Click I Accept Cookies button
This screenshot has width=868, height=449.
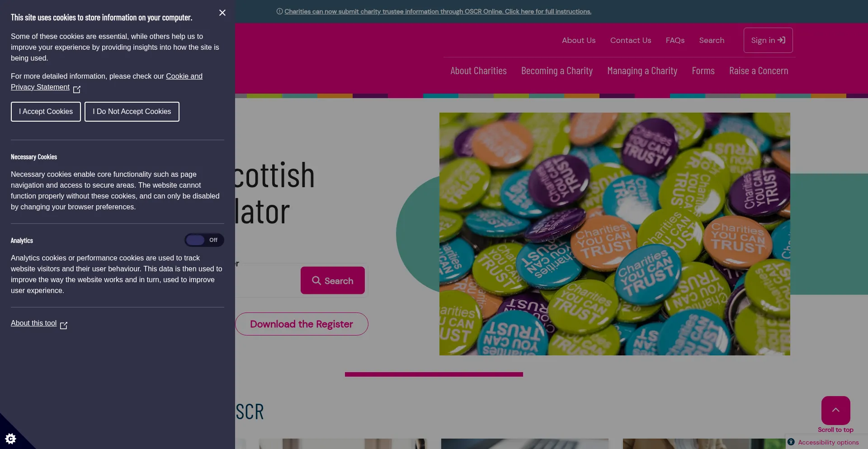click(46, 112)
